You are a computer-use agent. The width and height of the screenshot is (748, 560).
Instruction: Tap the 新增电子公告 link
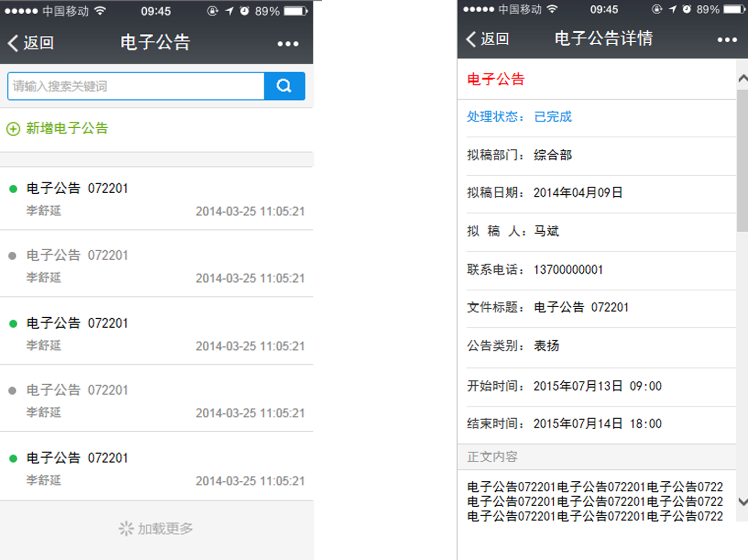pos(67,128)
